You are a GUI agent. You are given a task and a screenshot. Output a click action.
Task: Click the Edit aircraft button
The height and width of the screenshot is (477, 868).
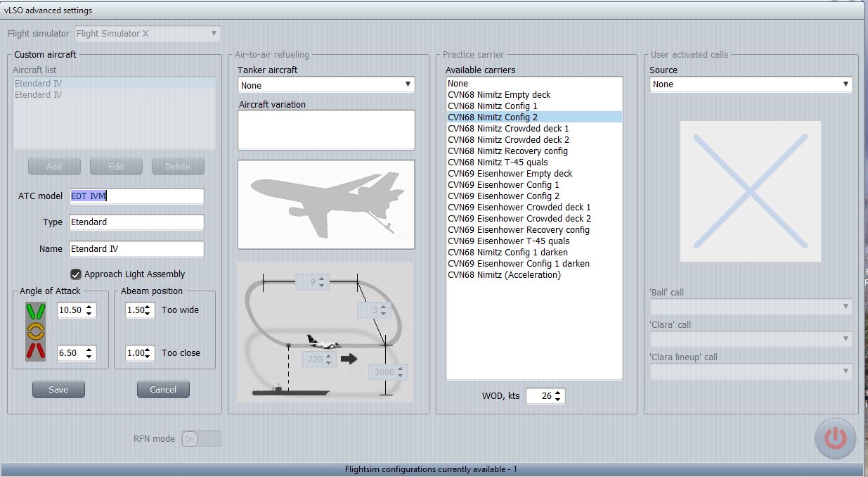point(116,167)
